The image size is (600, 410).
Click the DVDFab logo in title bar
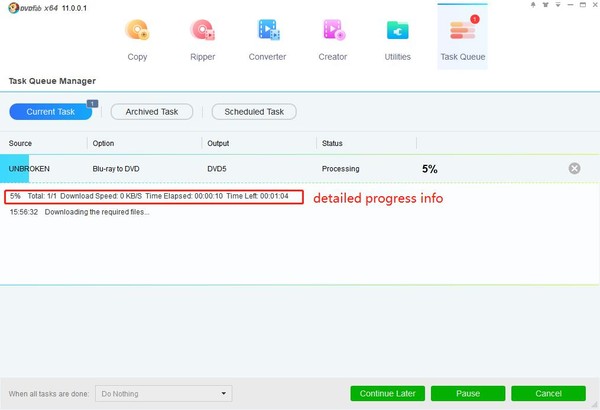pos(29,7)
